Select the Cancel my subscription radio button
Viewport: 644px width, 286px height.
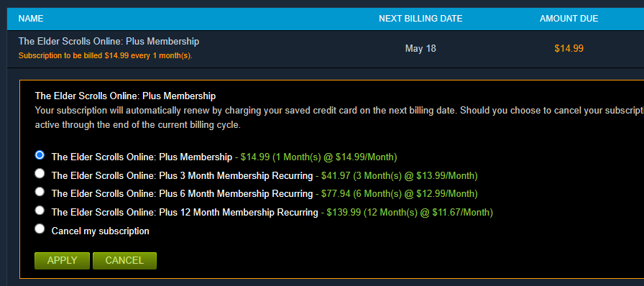pyautogui.click(x=40, y=229)
